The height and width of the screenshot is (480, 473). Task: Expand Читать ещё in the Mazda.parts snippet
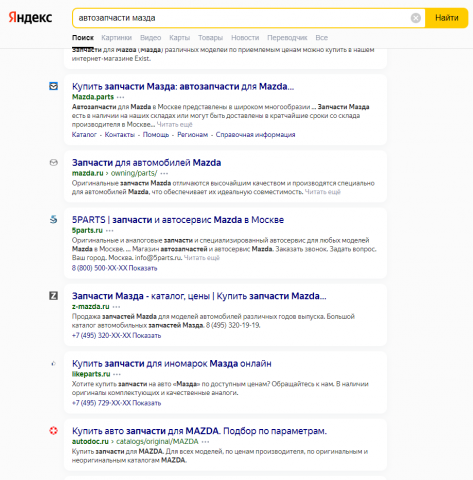[175, 124]
